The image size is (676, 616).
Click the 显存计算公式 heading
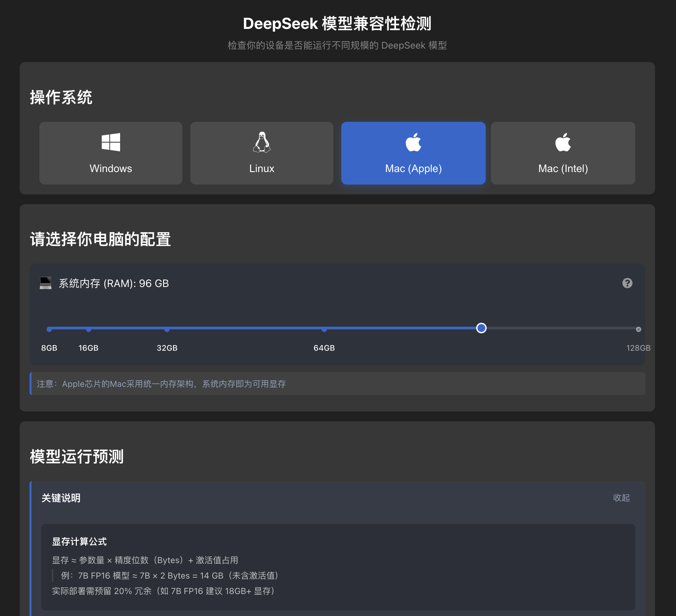pyautogui.click(x=79, y=541)
